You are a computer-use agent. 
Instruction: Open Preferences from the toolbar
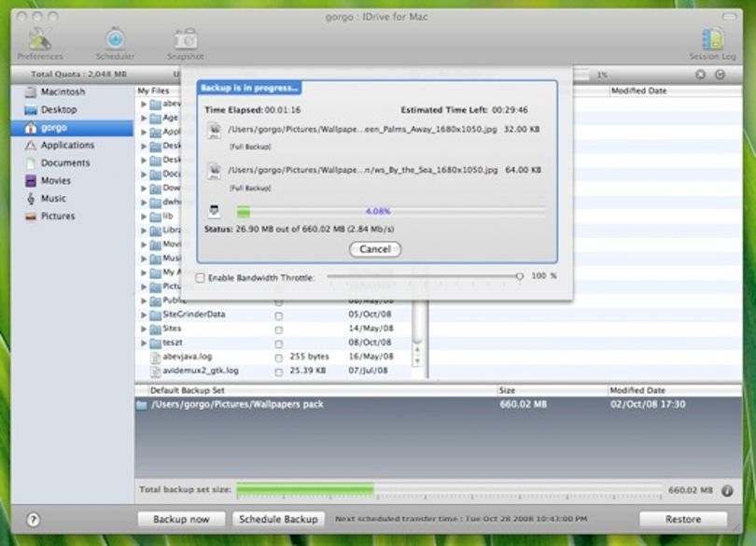click(39, 39)
